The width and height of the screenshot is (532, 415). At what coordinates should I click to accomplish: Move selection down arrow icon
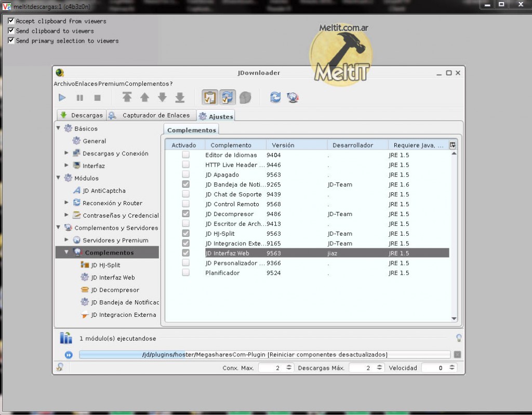click(x=162, y=98)
